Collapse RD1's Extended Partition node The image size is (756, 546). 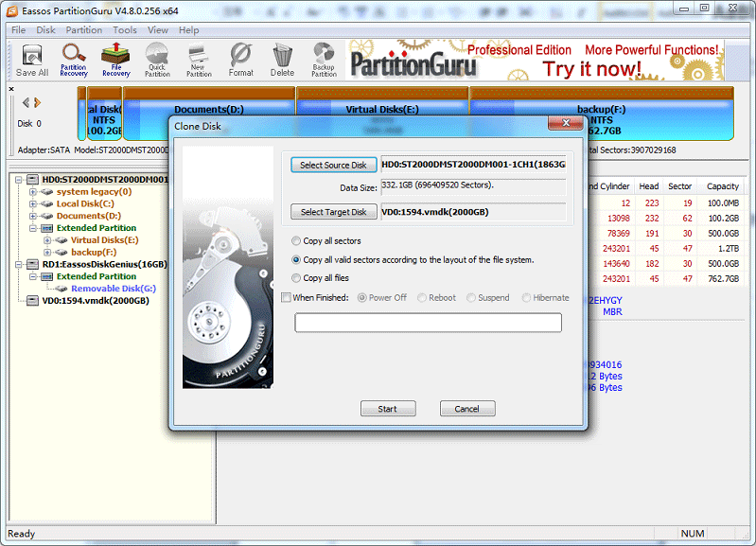click(33, 277)
